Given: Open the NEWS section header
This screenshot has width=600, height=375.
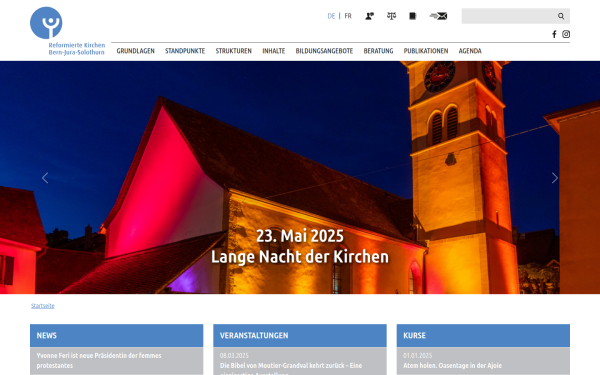Looking at the screenshot, I should pyautogui.click(x=116, y=336).
